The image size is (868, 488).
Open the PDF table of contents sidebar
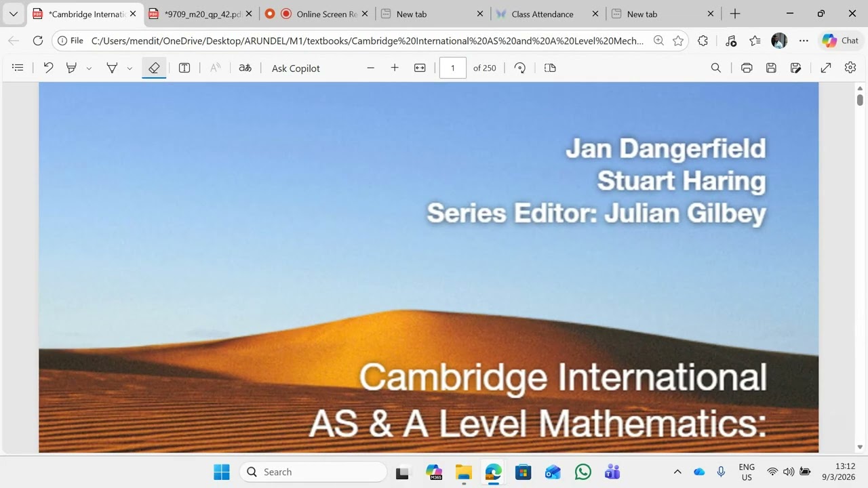point(18,68)
